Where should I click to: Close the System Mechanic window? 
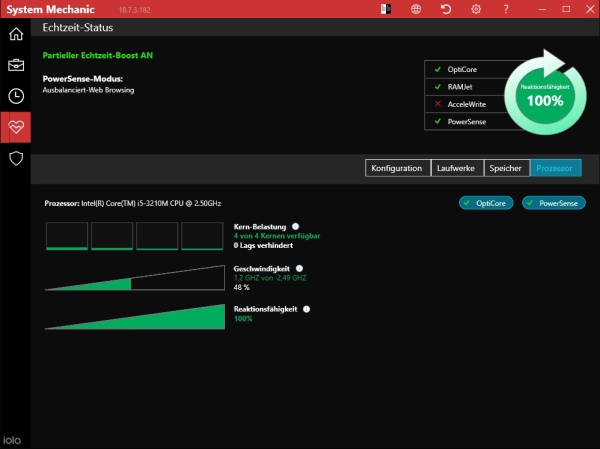click(x=590, y=9)
